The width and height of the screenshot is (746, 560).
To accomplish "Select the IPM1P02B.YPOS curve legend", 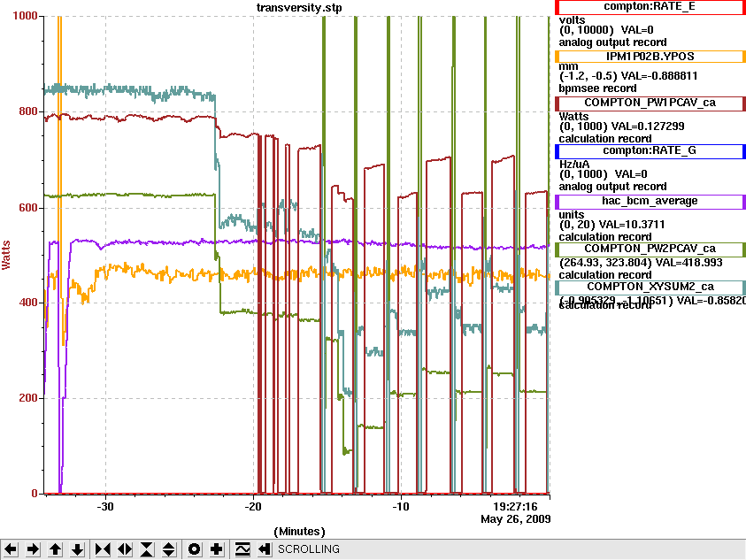I will coord(650,56).
